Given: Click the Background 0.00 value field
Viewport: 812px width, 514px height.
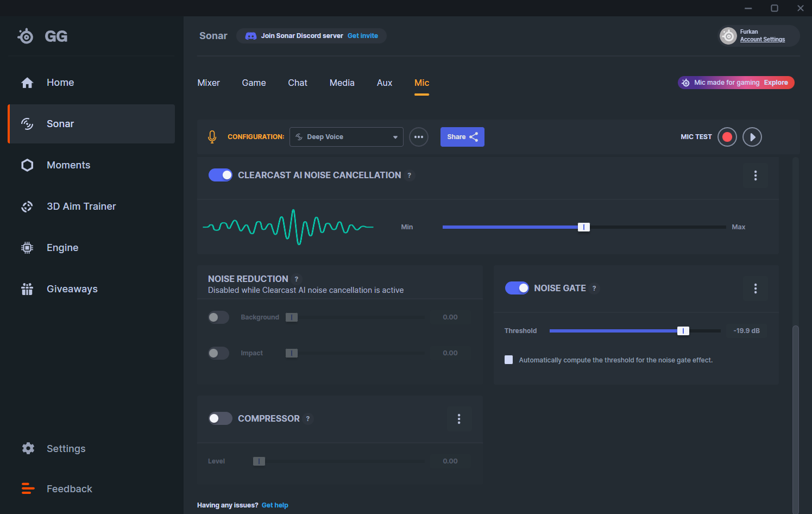Looking at the screenshot, I should [450, 317].
